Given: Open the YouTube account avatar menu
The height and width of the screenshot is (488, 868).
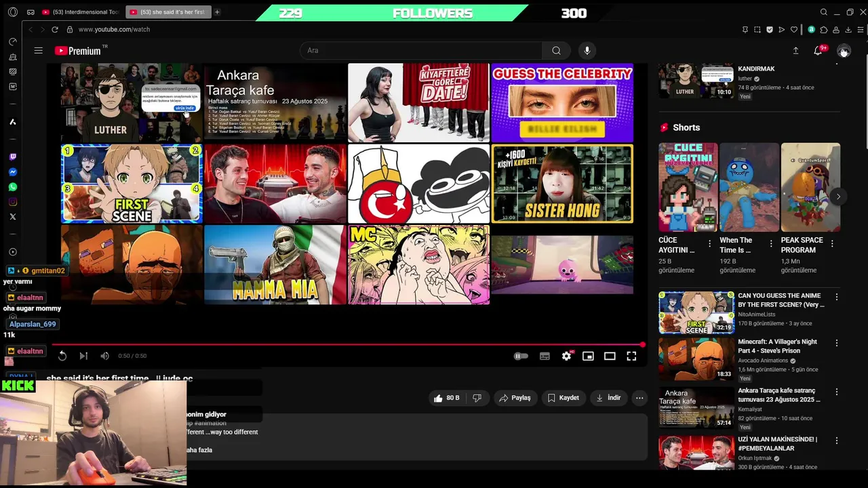Looking at the screenshot, I should [844, 51].
